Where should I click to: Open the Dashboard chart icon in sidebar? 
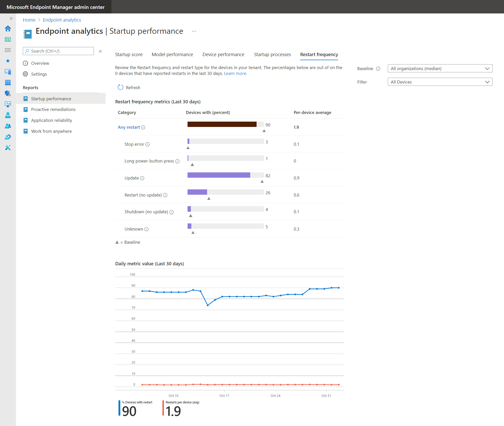point(8,39)
